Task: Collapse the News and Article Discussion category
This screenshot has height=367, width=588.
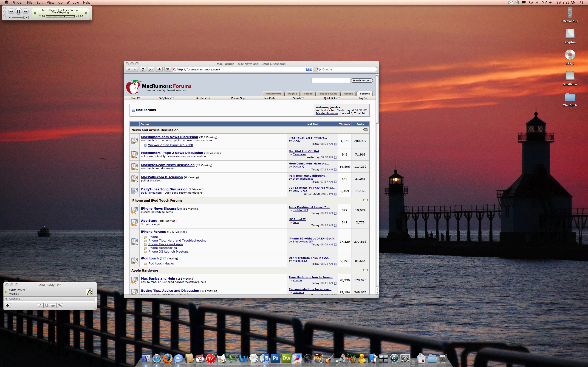Action: [365, 130]
